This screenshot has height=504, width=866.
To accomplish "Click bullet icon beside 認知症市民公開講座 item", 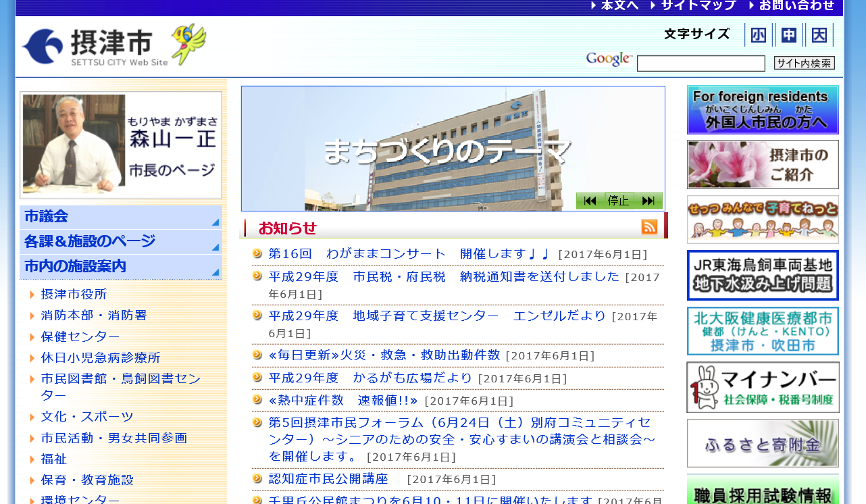I will 257,478.
